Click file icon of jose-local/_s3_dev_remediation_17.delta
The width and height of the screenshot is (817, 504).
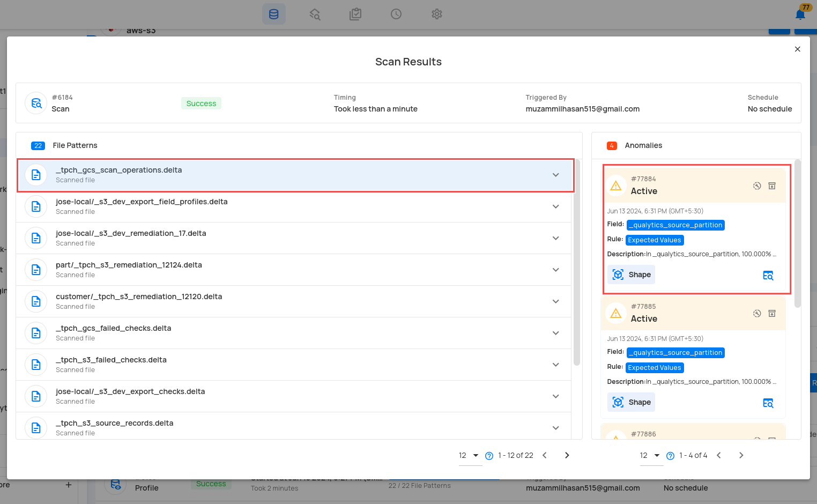36,238
